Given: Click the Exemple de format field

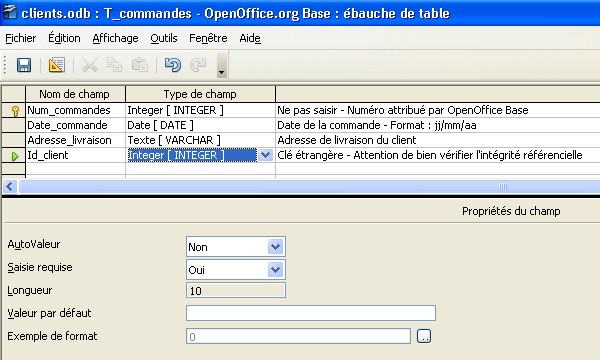Looking at the screenshot, I should pos(298,336).
